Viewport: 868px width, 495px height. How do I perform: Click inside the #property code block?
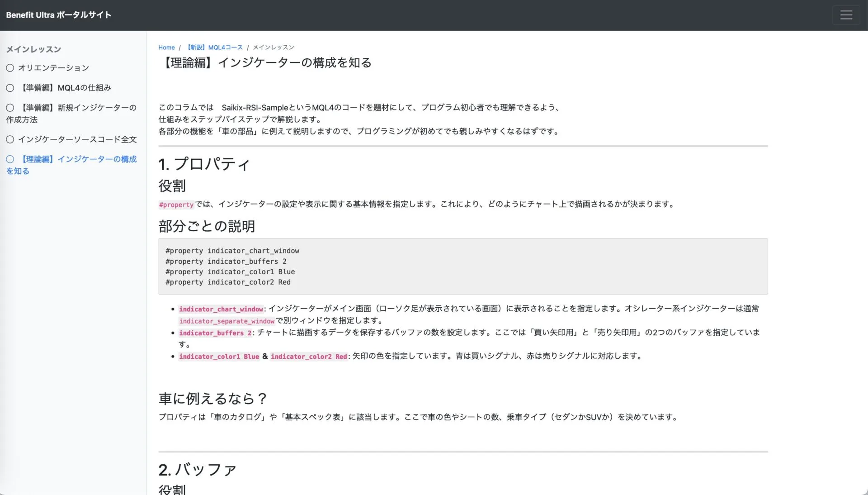pyautogui.click(x=462, y=267)
